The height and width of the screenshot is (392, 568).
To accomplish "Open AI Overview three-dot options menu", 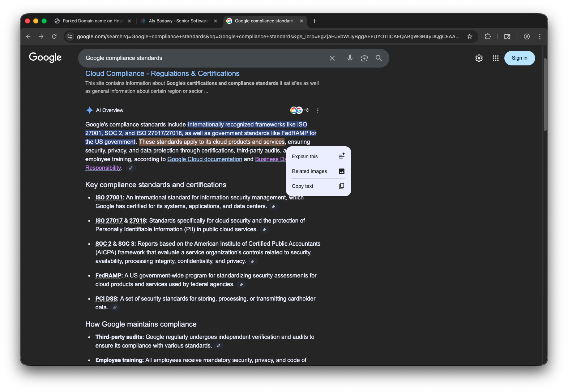I will tap(318, 111).
